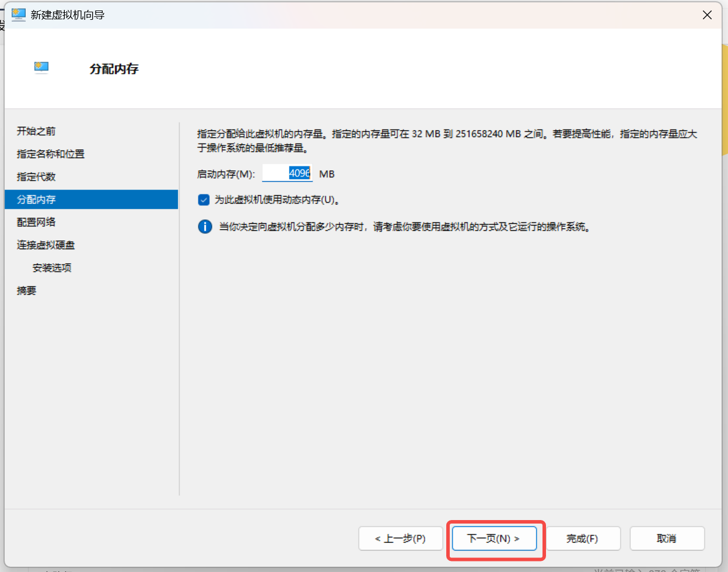Go to the 开始之前 step
The image size is (728, 572).
pos(36,131)
